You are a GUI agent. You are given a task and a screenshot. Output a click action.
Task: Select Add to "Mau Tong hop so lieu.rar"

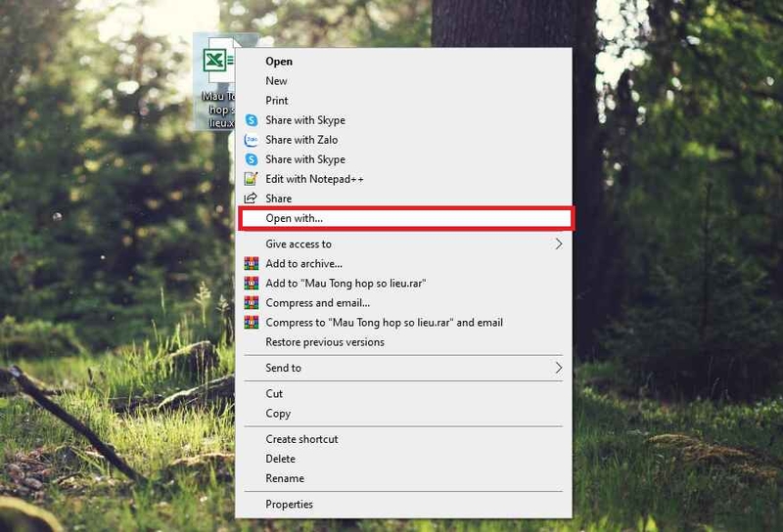tap(404, 283)
